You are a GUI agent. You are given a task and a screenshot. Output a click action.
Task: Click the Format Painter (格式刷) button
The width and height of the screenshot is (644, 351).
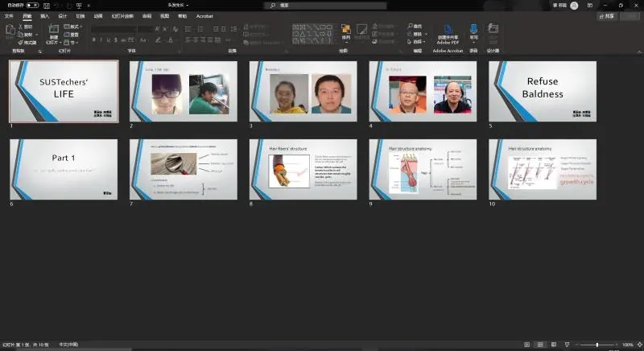pyautogui.click(x=27, y=43)
